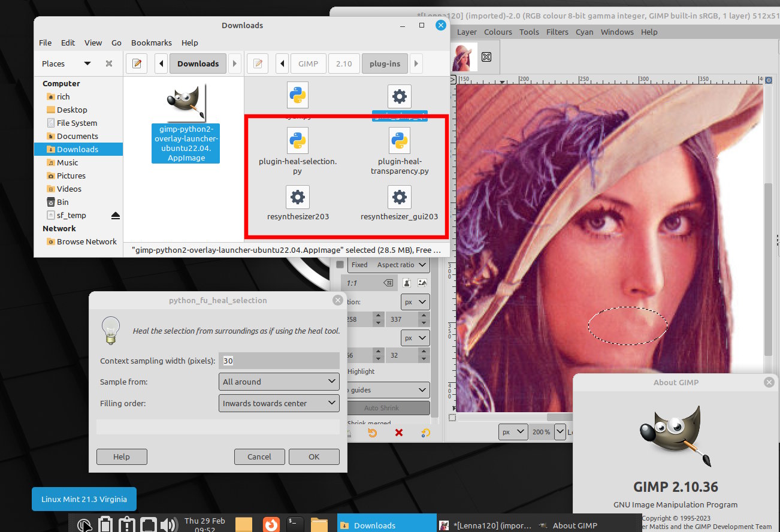Click Help in the heal selection dialog
Image resolution: width=780 pixels, height=532 pixels.
[122, 457]
